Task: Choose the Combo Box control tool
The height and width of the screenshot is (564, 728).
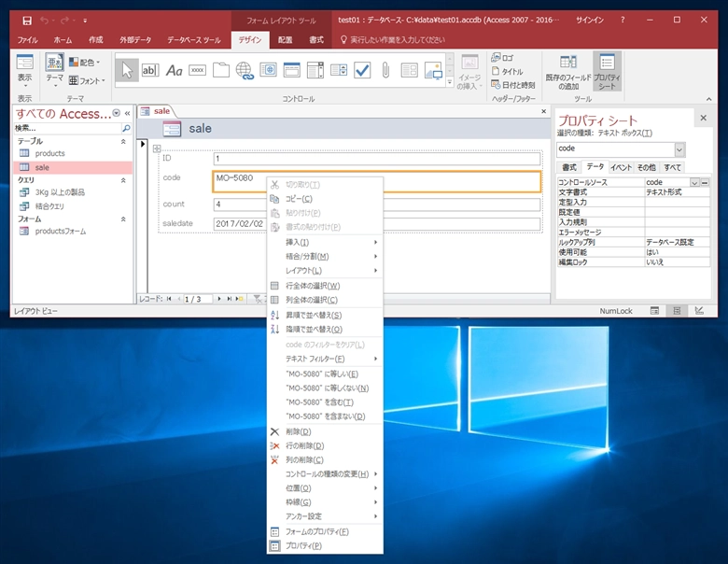Action: [315, 71]
